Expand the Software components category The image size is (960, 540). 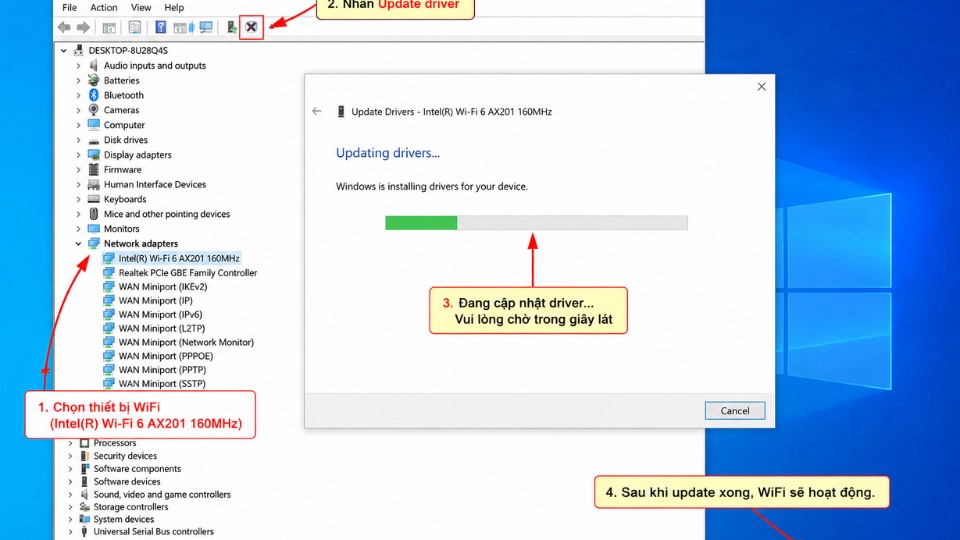click(x=70, y=468)
